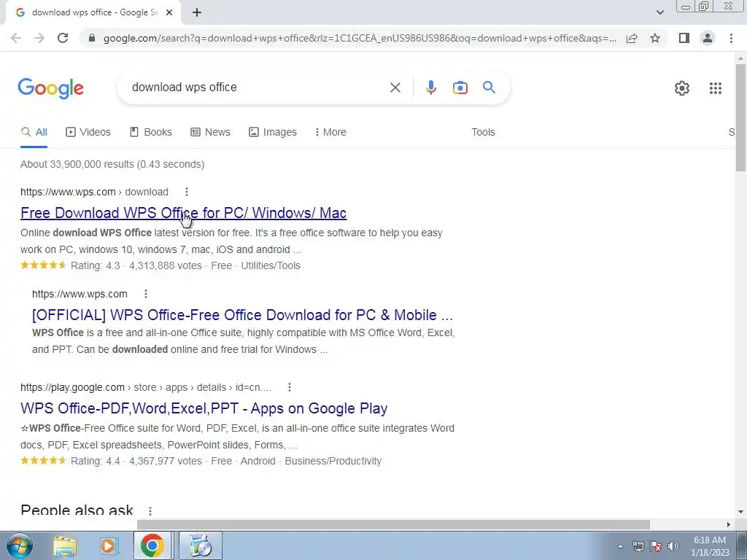The image size is (747, 560).
Task: Click horizontal scrollbar right arrow
Action: pyautogui.click(x=729, y=524)
